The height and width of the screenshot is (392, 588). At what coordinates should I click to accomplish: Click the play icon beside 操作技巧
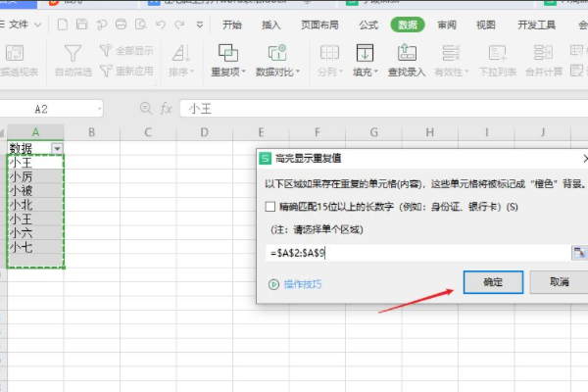[273, 284]
